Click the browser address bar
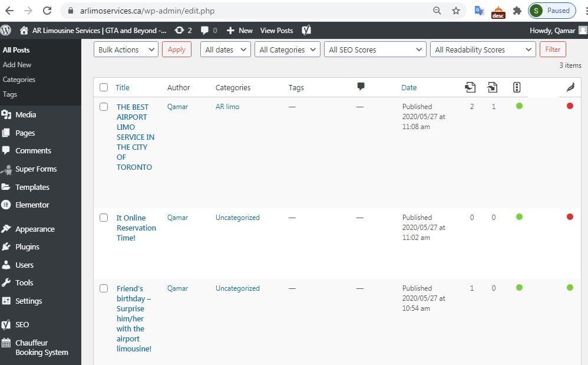This screenshot has width=588, height=365. [x=177, y=10]
